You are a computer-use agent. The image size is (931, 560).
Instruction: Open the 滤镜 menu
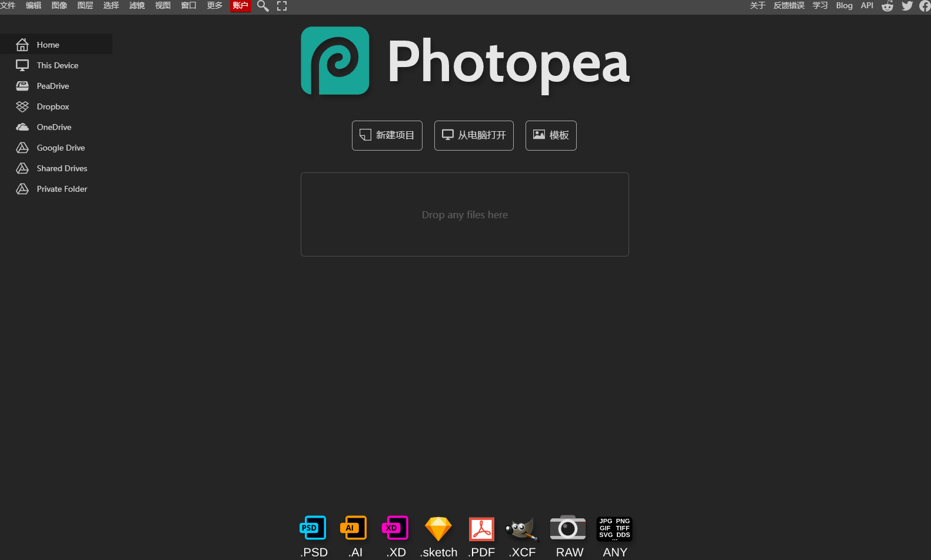[x=137, y=5]
